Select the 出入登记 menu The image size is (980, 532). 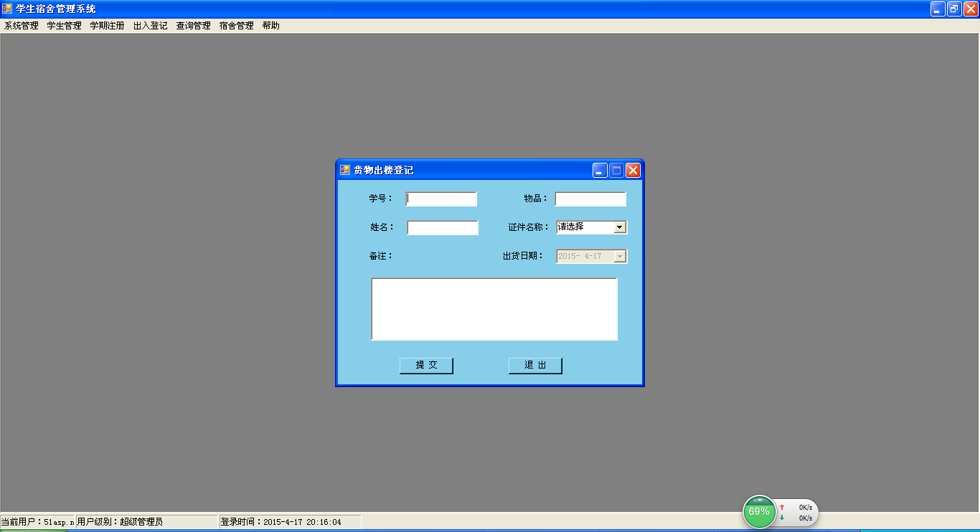point(151,26)
